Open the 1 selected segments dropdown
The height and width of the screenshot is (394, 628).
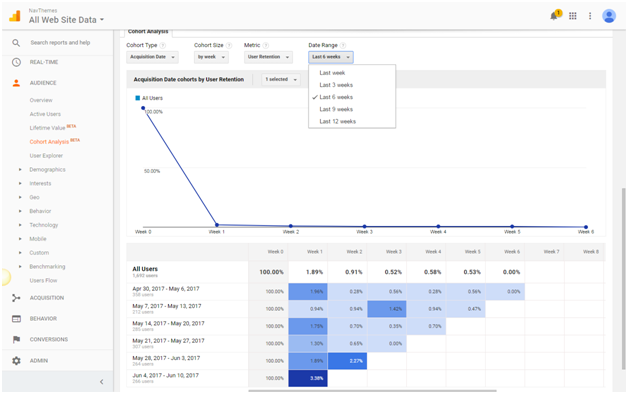281,79
